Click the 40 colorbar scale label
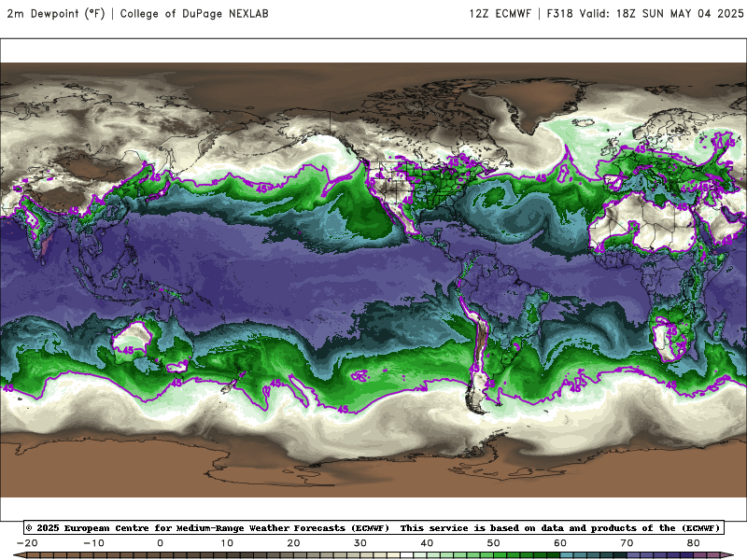Screen dimensions: 747x560 click(428, 543)
